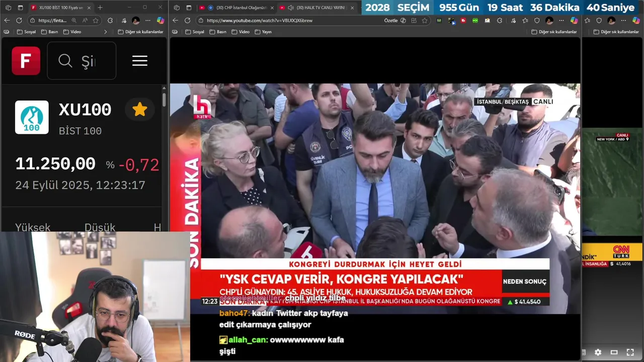
Task: Close the HALK TV CANLI YAYINI tab
Action: click(x=352, y=8)
